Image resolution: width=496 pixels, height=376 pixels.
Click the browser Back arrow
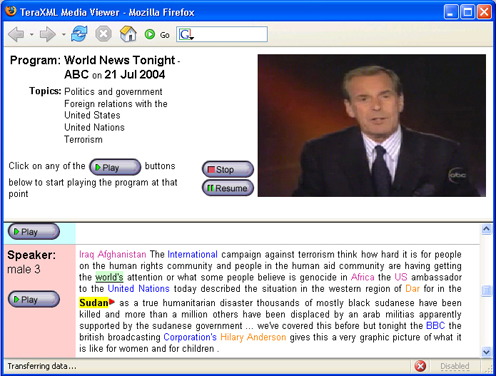16,34
